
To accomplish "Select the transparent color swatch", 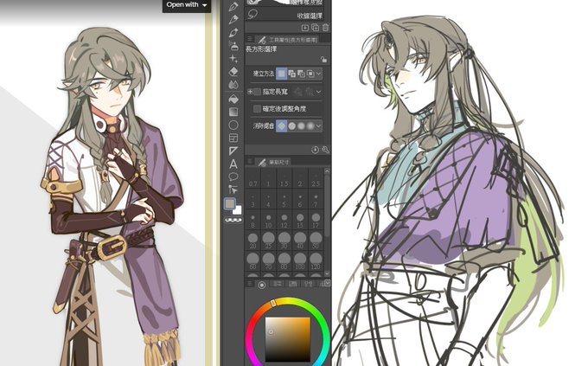I will point(233,221).
